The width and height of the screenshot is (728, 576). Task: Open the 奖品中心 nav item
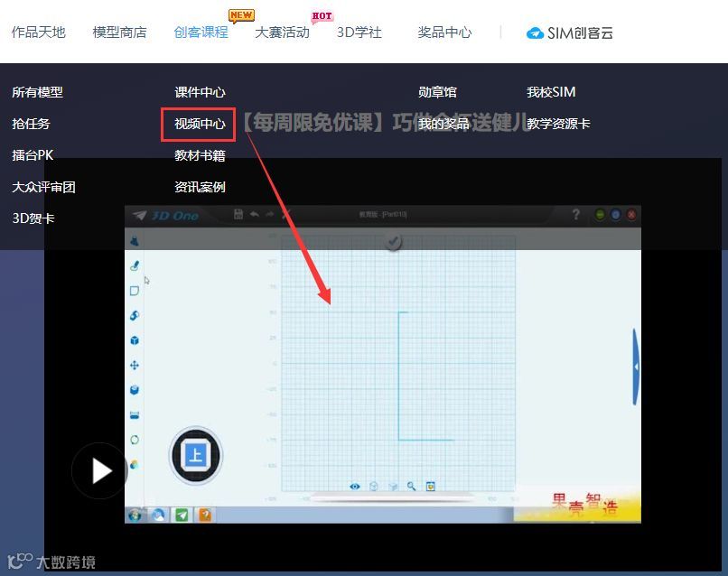click(444, 33)
